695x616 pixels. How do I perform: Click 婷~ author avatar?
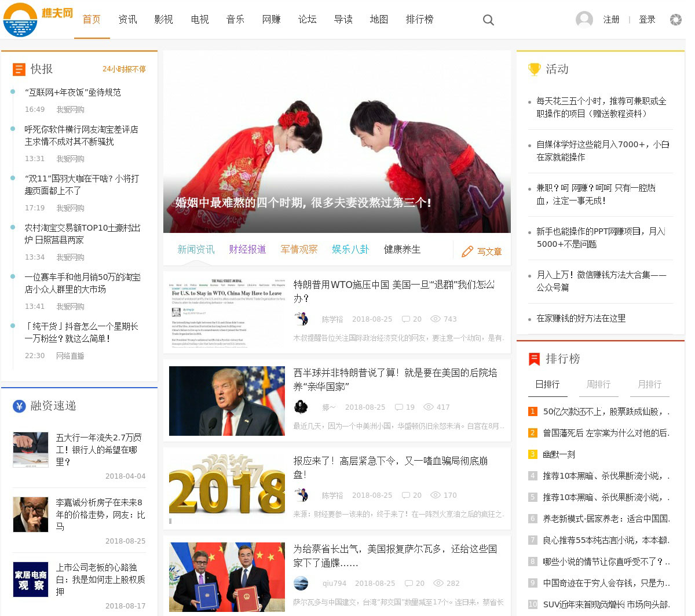pyautogui.click(x=301, y=407)
